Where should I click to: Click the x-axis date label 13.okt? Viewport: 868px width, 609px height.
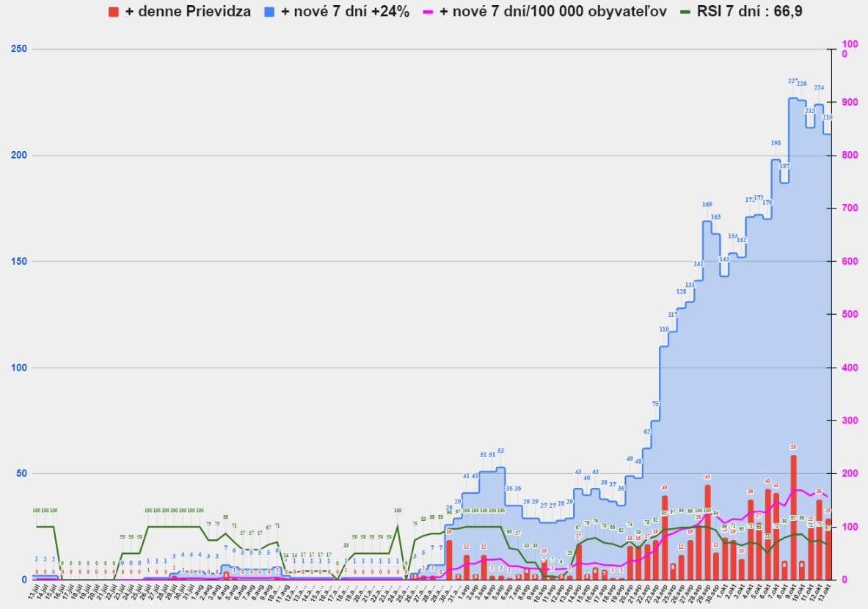(x=825, y=591)
